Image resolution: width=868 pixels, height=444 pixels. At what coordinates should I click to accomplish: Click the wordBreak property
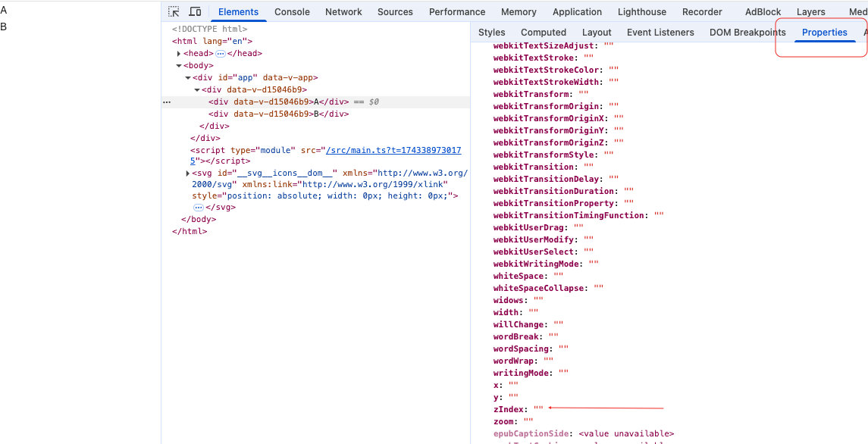tap(526, 336)
